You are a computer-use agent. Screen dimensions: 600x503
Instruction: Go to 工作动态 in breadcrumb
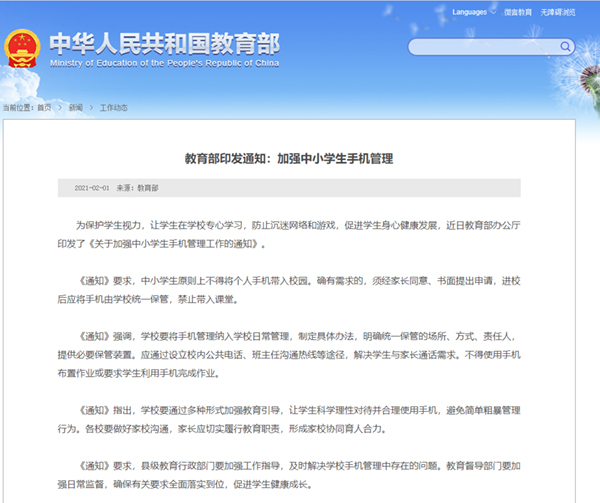(114, 107)
